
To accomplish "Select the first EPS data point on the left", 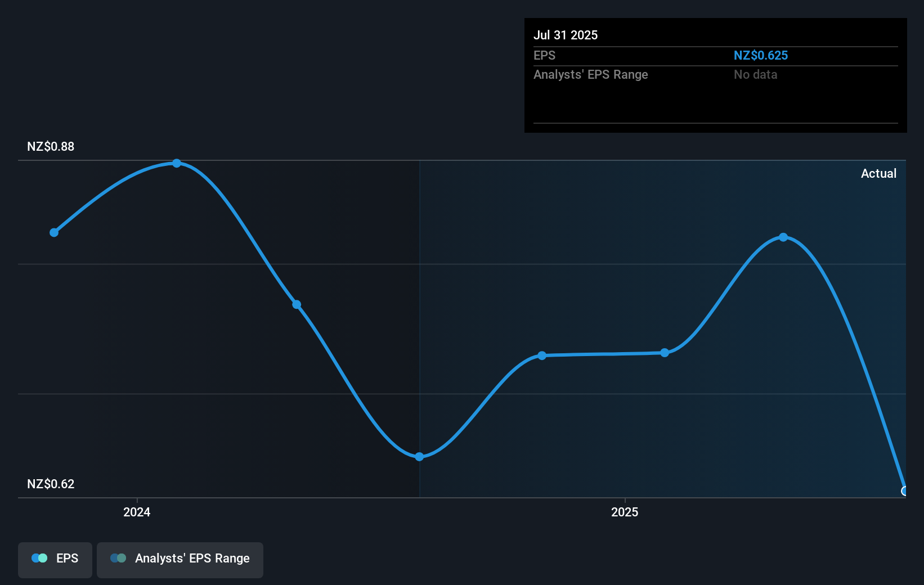I will click(53, 232).
